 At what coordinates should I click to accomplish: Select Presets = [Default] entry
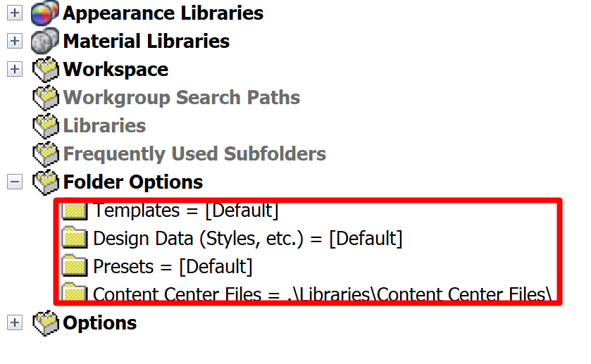point(173,267)
